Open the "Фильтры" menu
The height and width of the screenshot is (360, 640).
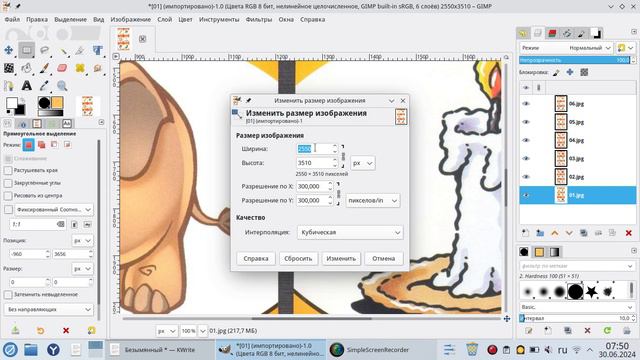(x=259, y=19)
